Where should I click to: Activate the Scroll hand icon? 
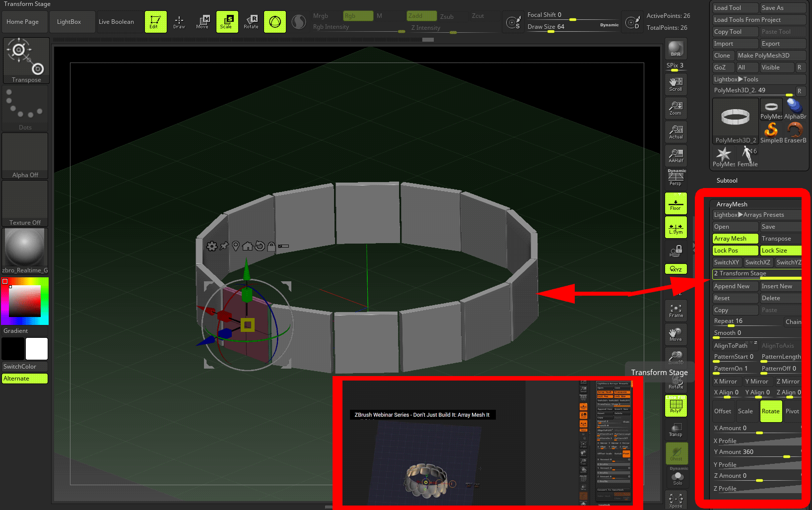676,84
